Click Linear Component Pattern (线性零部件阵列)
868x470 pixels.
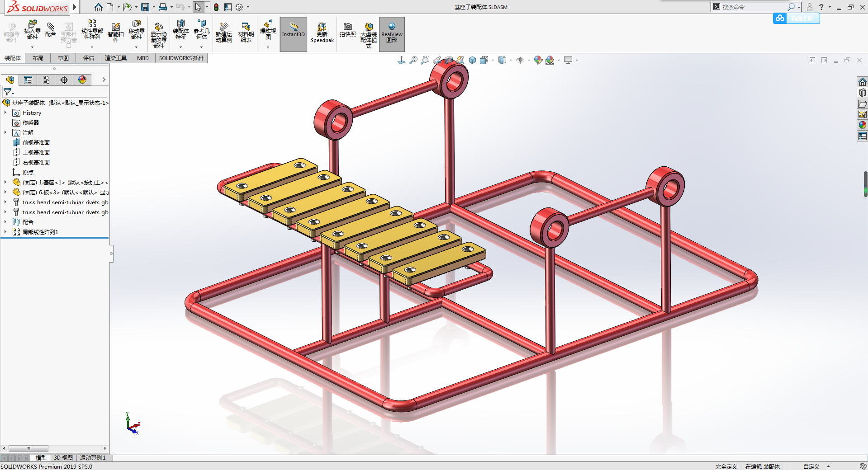(92, 30)
